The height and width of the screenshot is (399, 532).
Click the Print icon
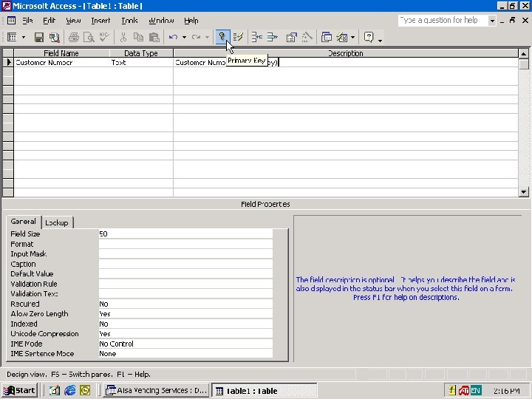click(x=74, y=37)
